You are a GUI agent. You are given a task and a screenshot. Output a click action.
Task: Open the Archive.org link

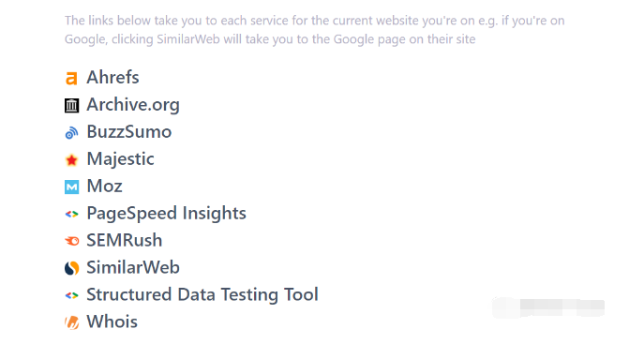[133, 105]
